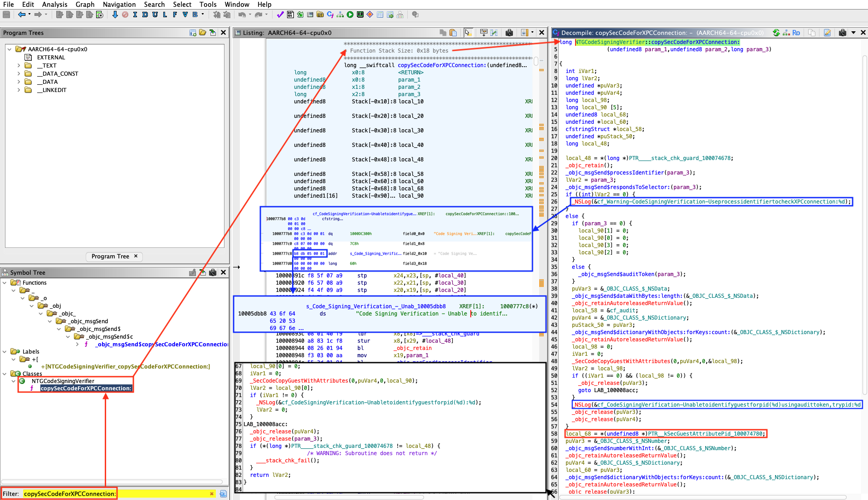
Task: Click the Undo arrow in the toolbar
Action: (242, 15)
